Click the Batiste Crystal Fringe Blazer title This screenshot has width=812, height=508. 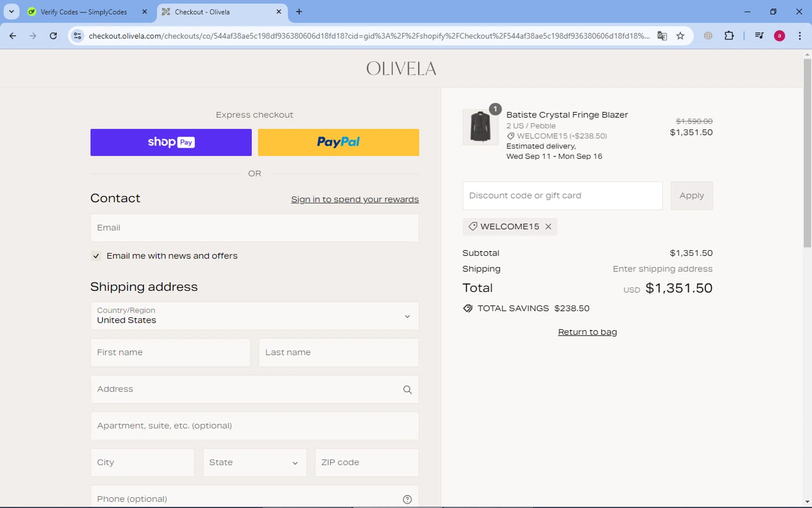567,115
